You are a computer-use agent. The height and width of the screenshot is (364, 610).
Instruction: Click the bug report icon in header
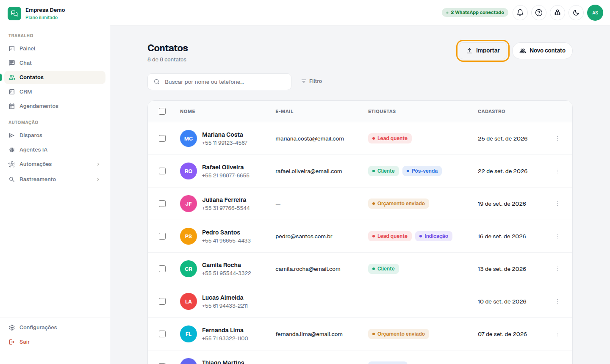[557, 13]
